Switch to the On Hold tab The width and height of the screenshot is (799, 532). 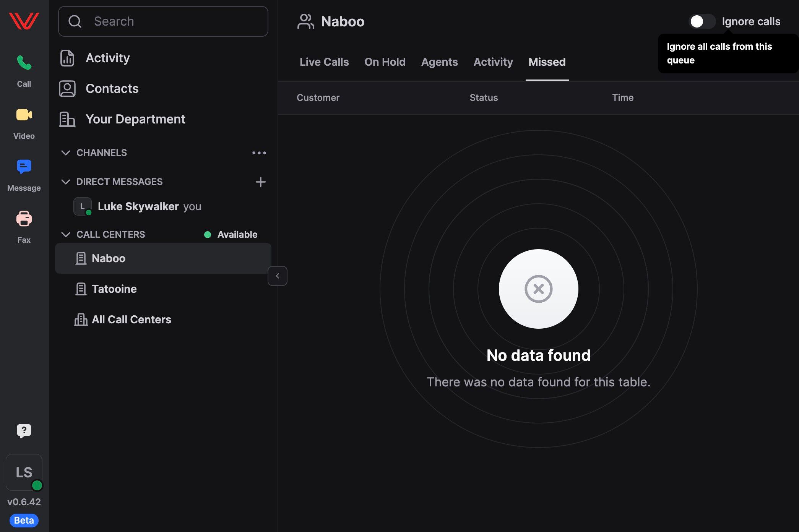pos(385,62)
